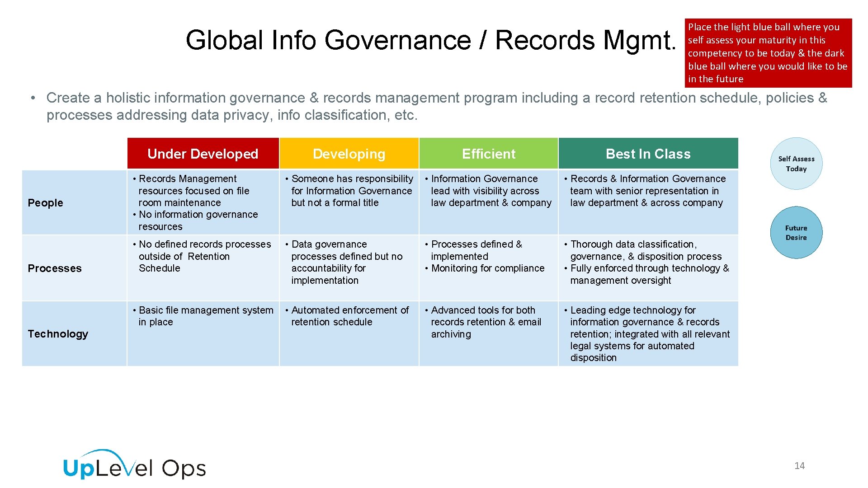Click the Monitoring for compliance cell

tap(487, 268)
